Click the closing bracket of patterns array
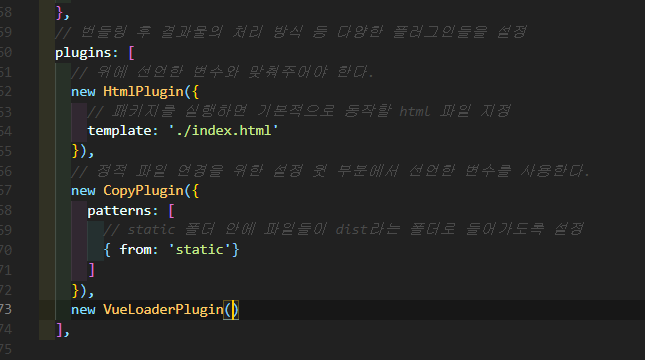Viewport: 645px width, 360px height. 91,270
